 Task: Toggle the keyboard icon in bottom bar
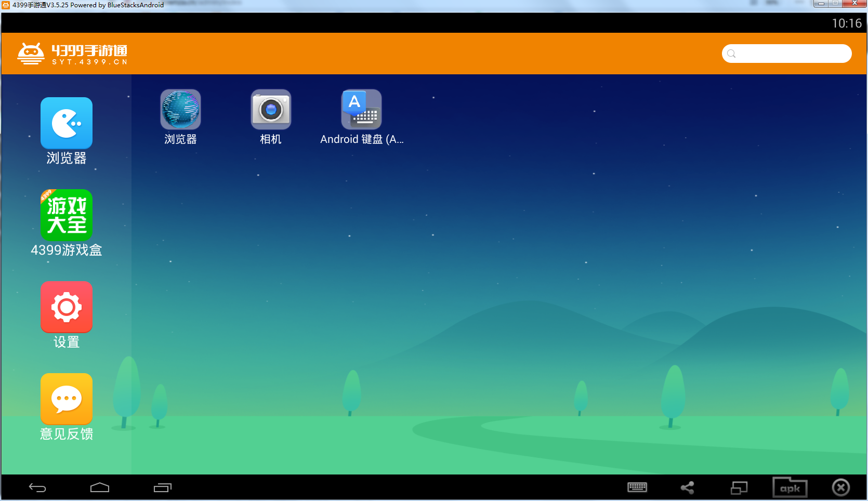(637, 487)
